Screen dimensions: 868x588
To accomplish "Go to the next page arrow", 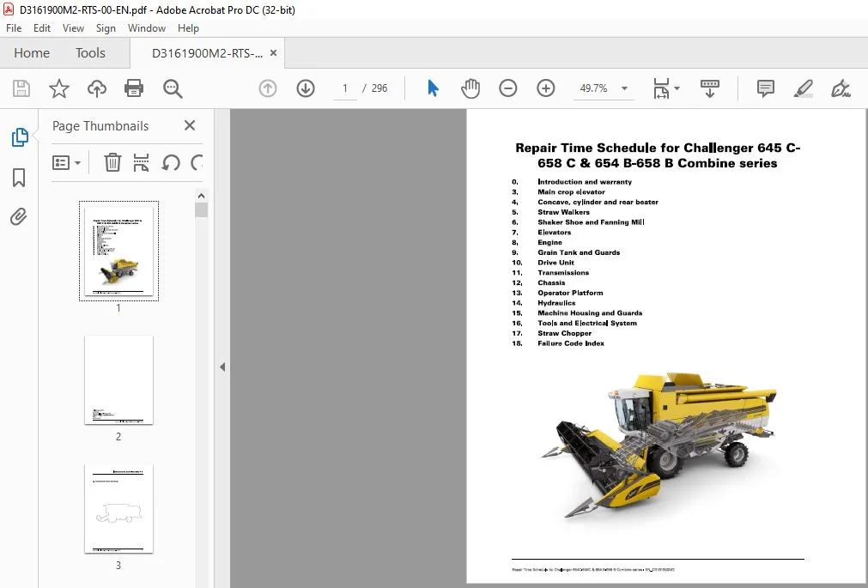I will [x=306, y=88].
